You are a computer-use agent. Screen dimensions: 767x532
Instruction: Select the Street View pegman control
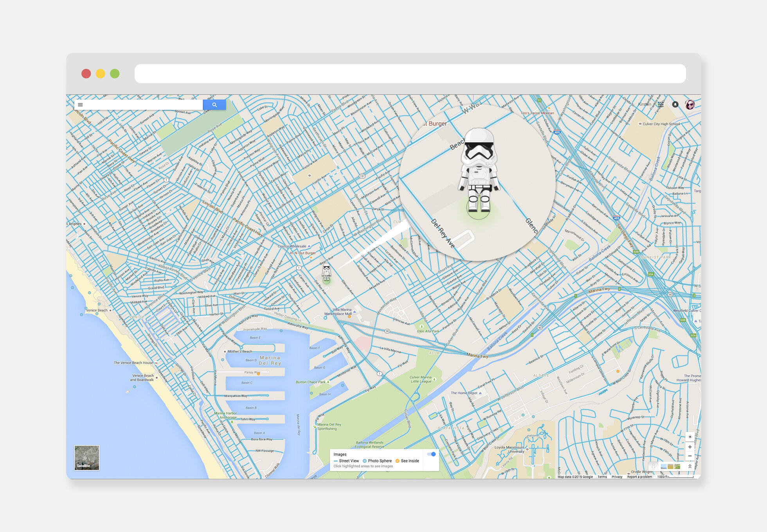653,466
